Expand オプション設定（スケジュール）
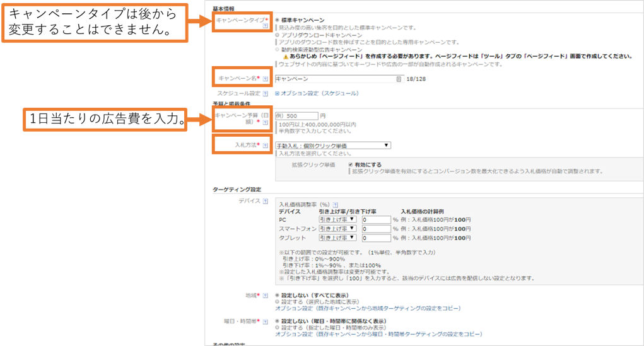644x346 pixels. (x=320, y=93)
